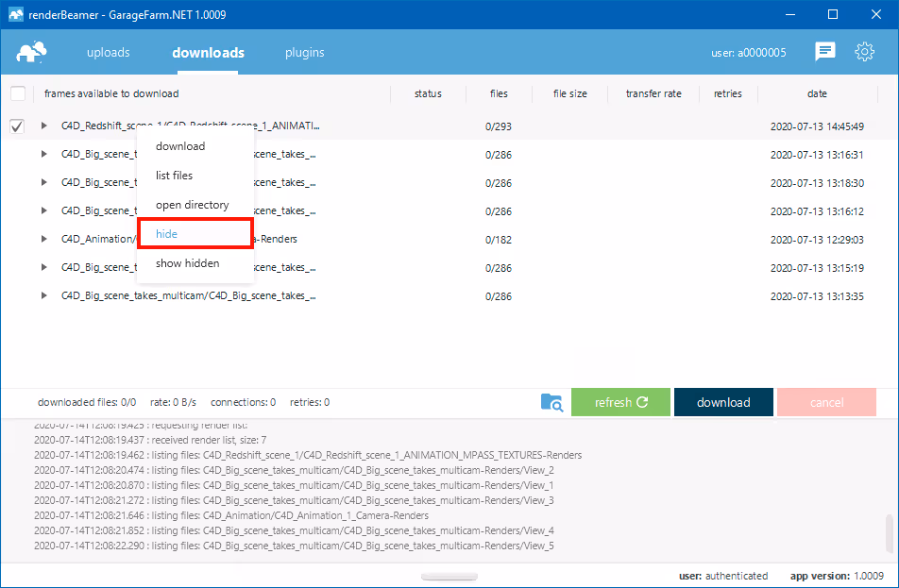
Task: Click the 0/182 files cell
Action: [x=499, y=240]
